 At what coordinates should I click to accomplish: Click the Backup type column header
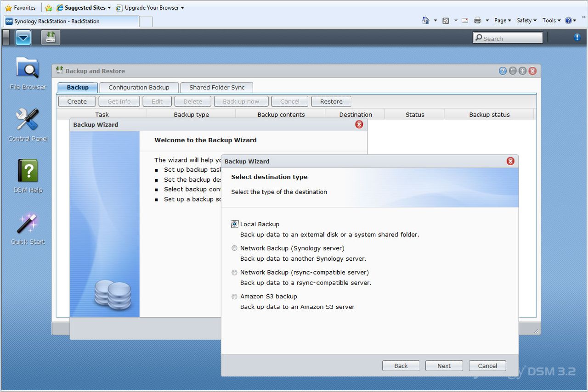pos(191,115)
